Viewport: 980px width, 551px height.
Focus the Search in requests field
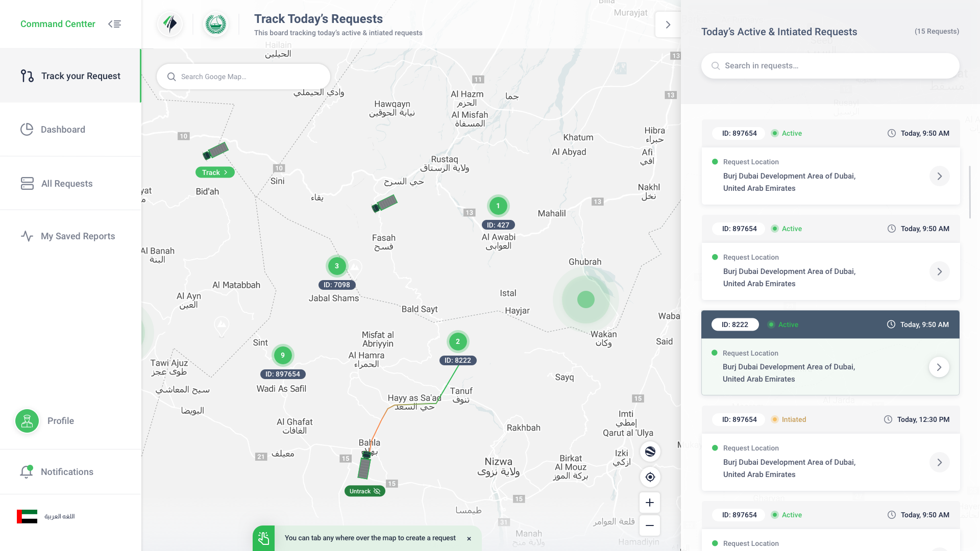pos(830,66)
